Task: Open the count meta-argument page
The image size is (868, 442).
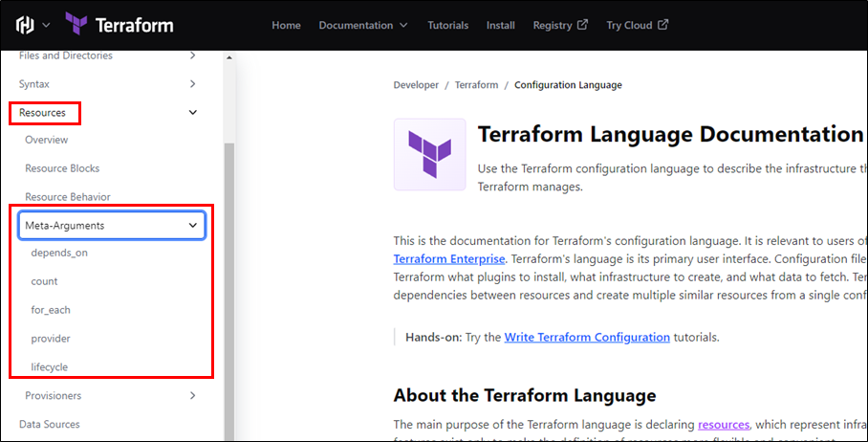Action: [44, 281]
